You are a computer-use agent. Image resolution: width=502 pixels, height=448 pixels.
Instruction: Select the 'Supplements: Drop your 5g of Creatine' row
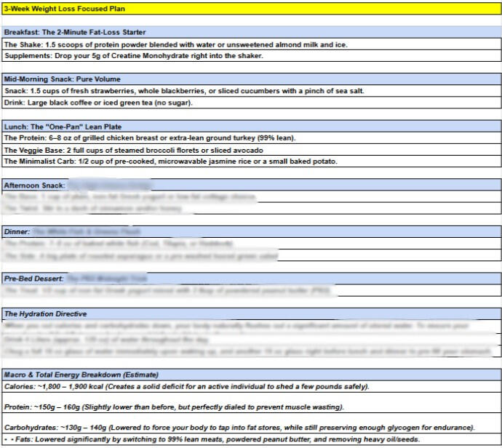(251, 56)
